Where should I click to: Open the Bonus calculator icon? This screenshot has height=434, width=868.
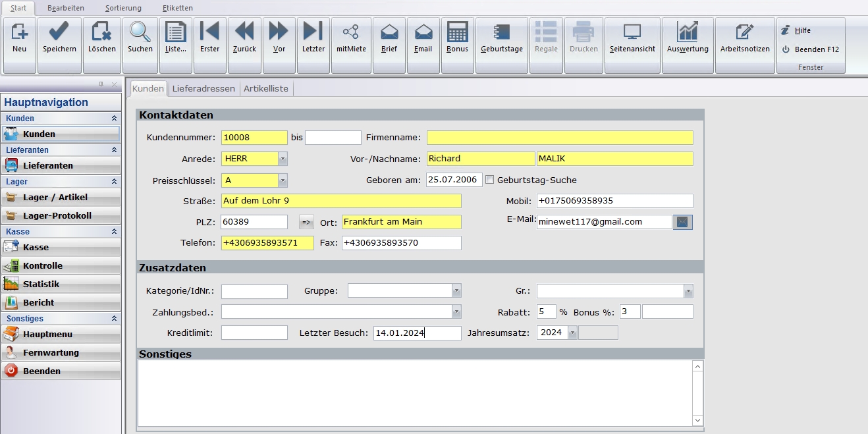(457, 32)
